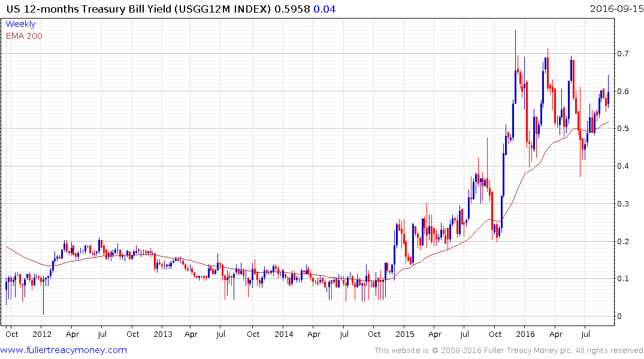This screenshot has height=359, width=644.
Task: Click the blue 0.04 change value
Action: coord(325,9)
